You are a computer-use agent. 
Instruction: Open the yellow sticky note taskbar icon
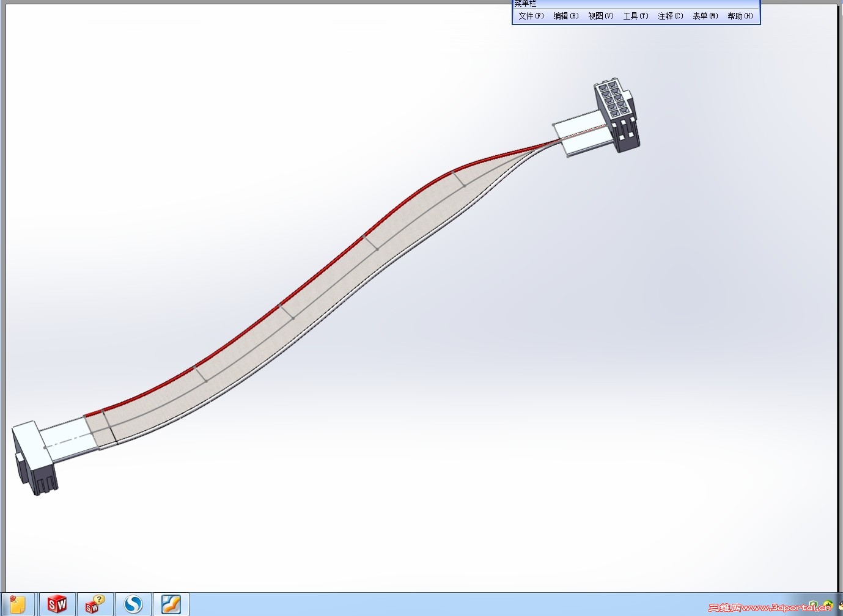18,604
